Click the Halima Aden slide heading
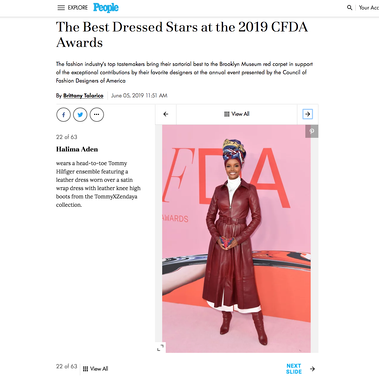The height and width of the screenshot is (379, 379). pyautogui.click(x=77, y=149)
